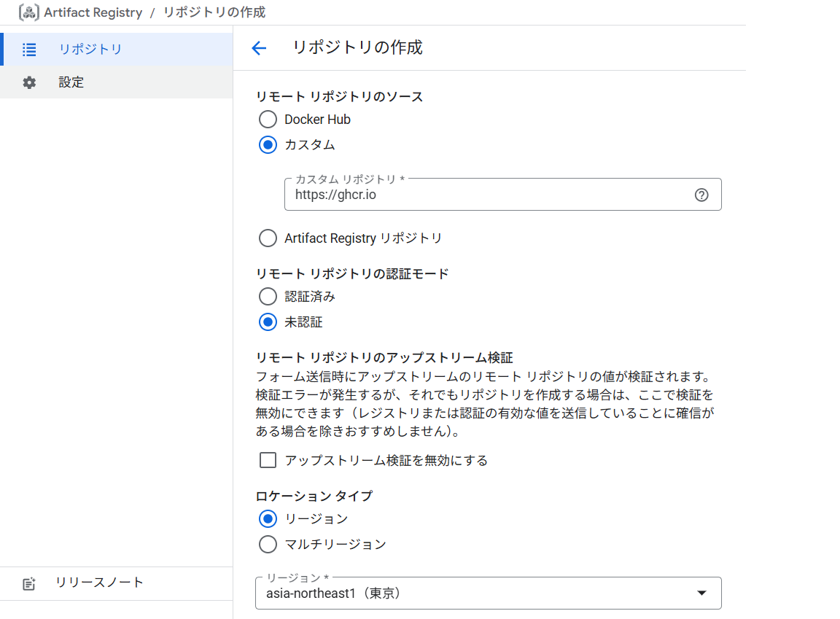Choose 未認証 authentication mode
The height and width of the screenshot is (619, 840).
(x=268, y=322)
